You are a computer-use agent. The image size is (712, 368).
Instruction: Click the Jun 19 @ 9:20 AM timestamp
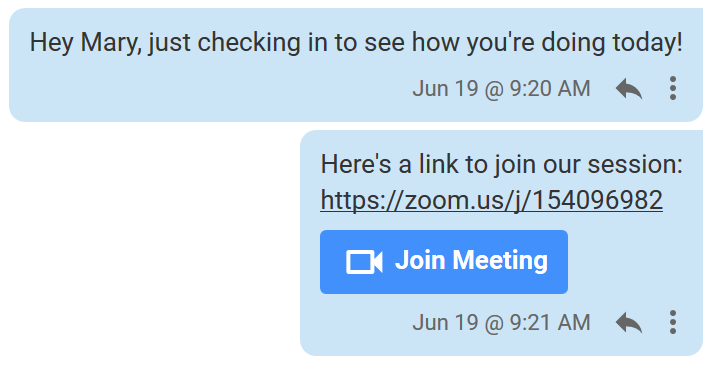tap(501, 89)
